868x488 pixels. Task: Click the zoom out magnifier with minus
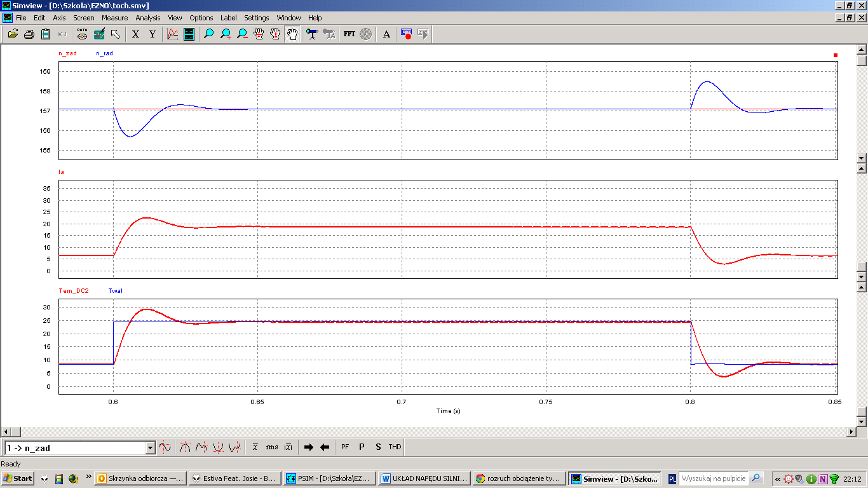[x=242, y=34]
